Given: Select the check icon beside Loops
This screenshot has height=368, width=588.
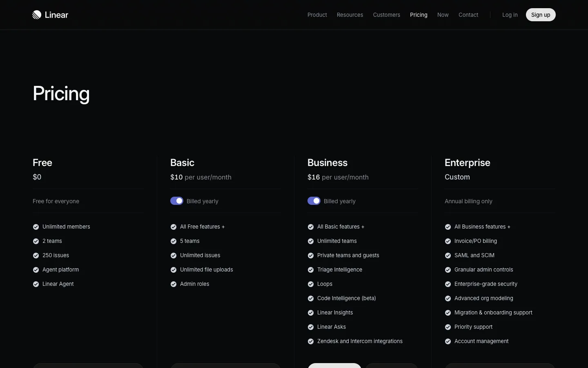Looking at the screenshot, I should (x=311, y=284).
